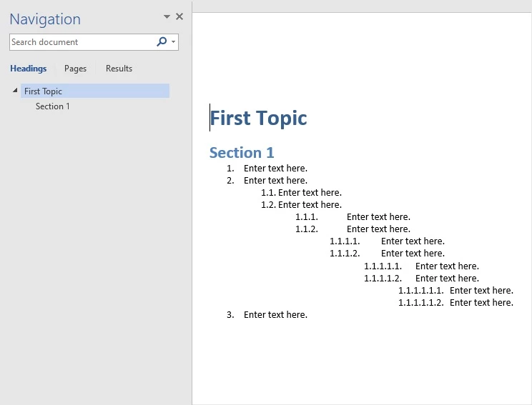Viewport: 532px width, 405px height.
Task: Click the text of list item 1.1.1.1.1.
Action: [x=447, y=266]
